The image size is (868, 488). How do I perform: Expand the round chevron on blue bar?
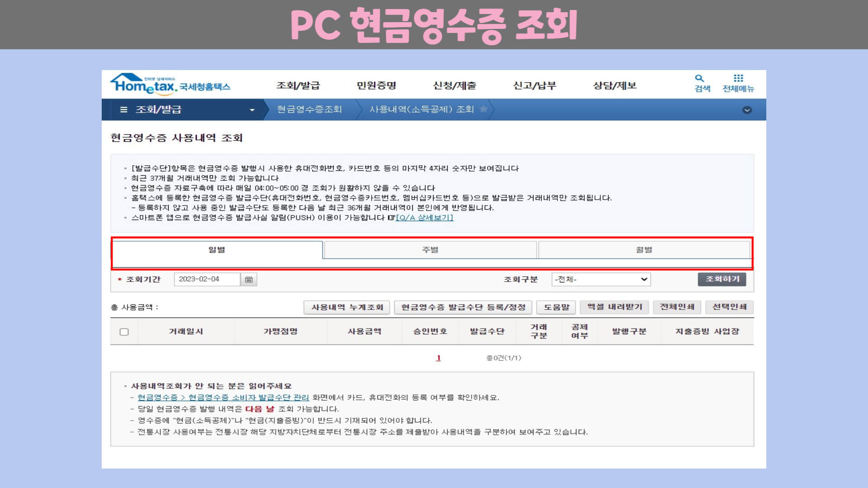pyautogui.click(x=747, y=110)
